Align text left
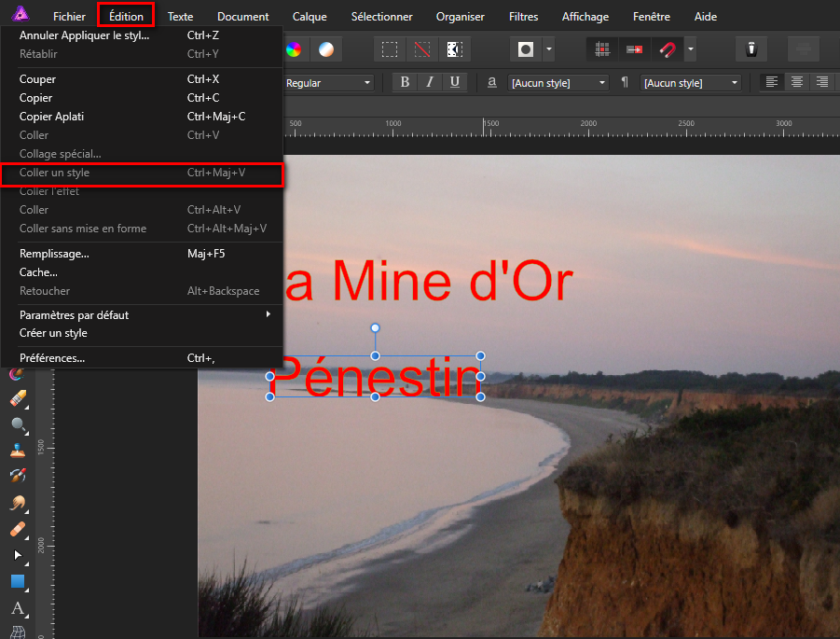840x639 pixels. (x=771, y=82)
